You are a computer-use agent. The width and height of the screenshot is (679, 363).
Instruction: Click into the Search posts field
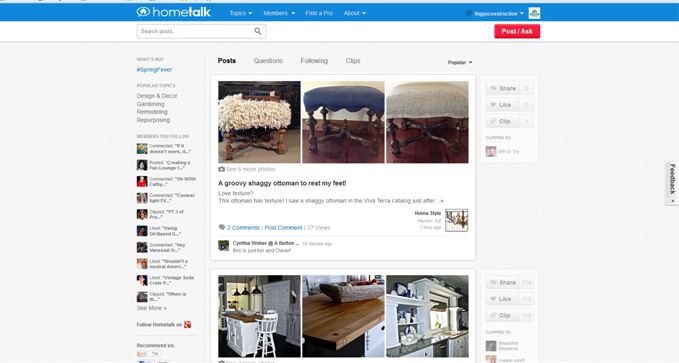coord(195,31)
